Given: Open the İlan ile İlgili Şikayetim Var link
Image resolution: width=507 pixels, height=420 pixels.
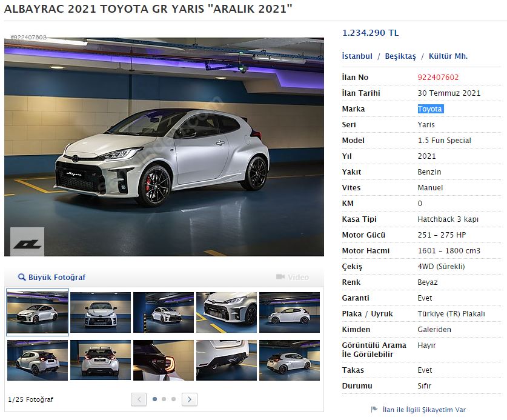Looking at the screenshot, I should click(x=424, y=410).
